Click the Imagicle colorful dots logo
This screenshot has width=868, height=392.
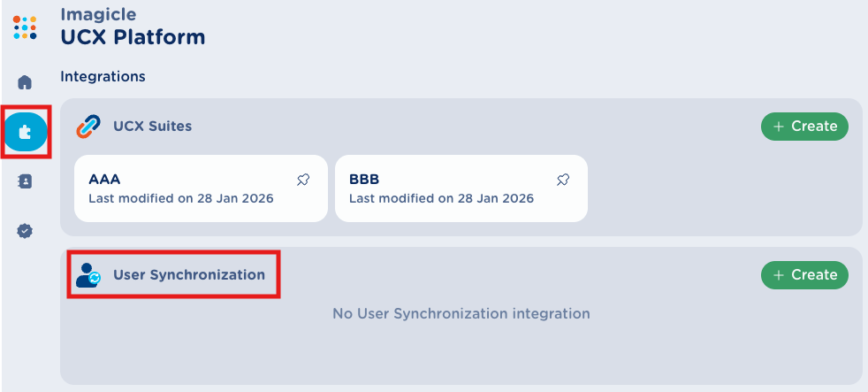tap(25, 27)
